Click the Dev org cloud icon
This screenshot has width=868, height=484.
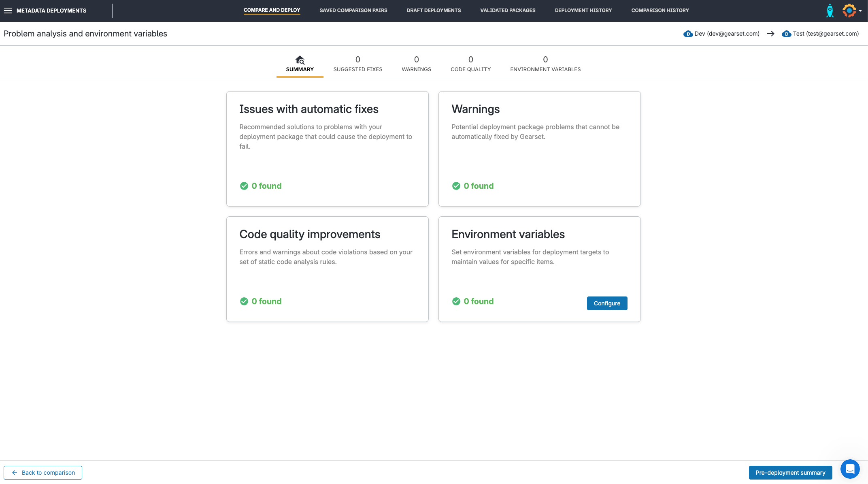(x=688, y=34)
